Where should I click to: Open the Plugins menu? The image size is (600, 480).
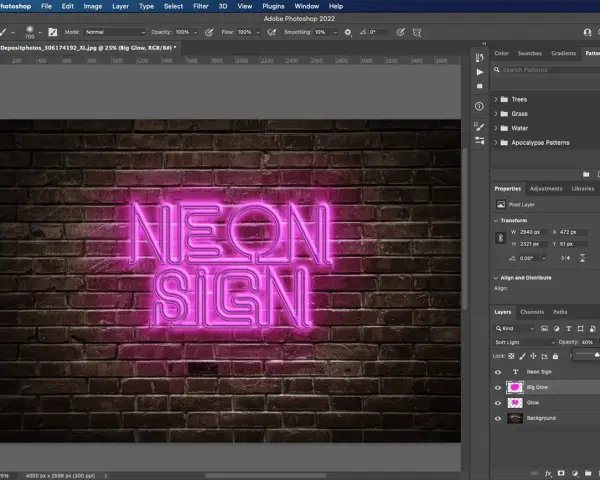pos(273,6)
